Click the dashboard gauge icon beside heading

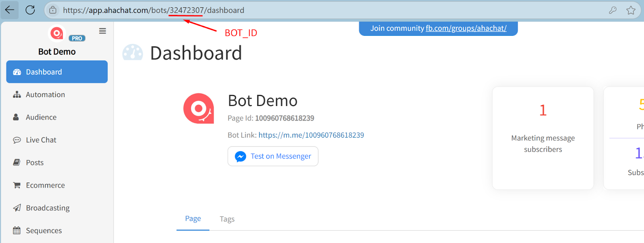coord(132,53)
